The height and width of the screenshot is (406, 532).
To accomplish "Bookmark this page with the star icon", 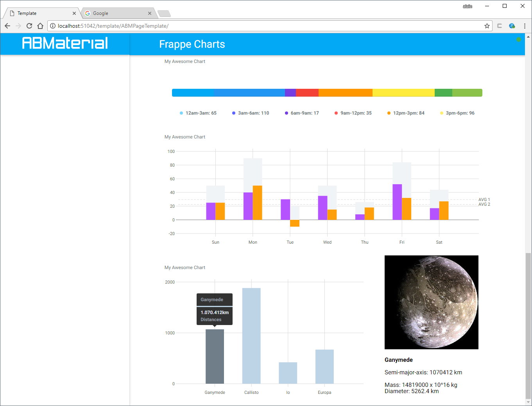I will click(487, 26).
